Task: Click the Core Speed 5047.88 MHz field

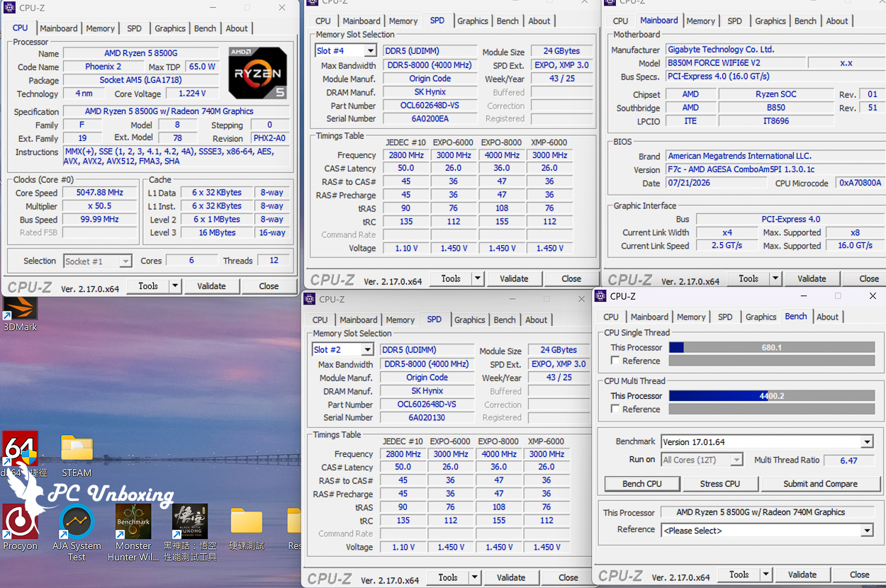Action: [100, 193]
